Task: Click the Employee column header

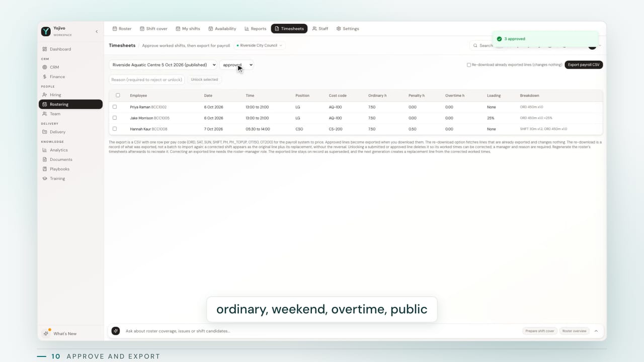Action: [138, 96]
